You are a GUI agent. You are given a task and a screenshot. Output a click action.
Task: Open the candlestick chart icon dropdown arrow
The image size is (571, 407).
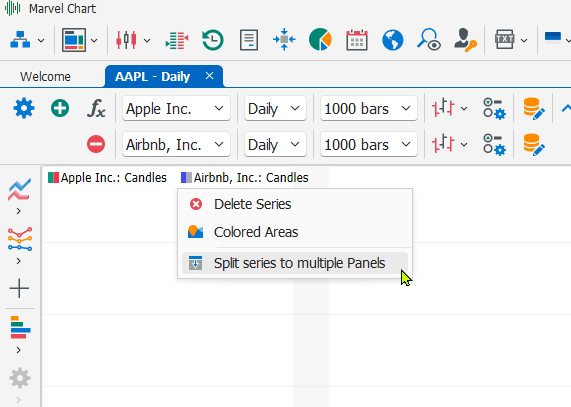[x=147, y=40]
